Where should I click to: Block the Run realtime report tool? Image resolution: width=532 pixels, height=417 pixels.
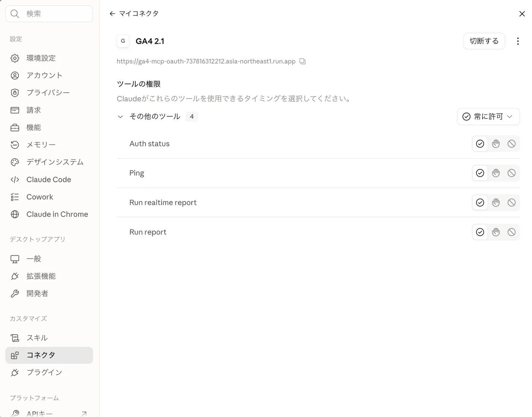coord(511,202)
